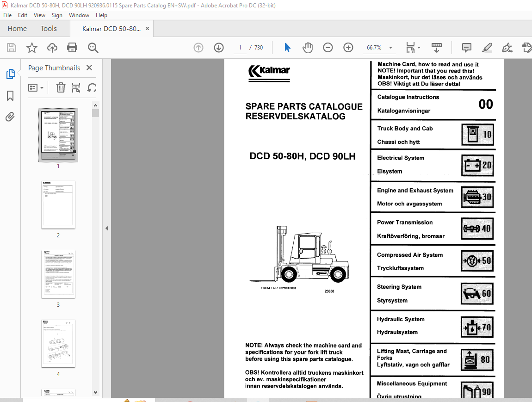Click the page number input field
The image size is (532, 402).
point(240,48)
